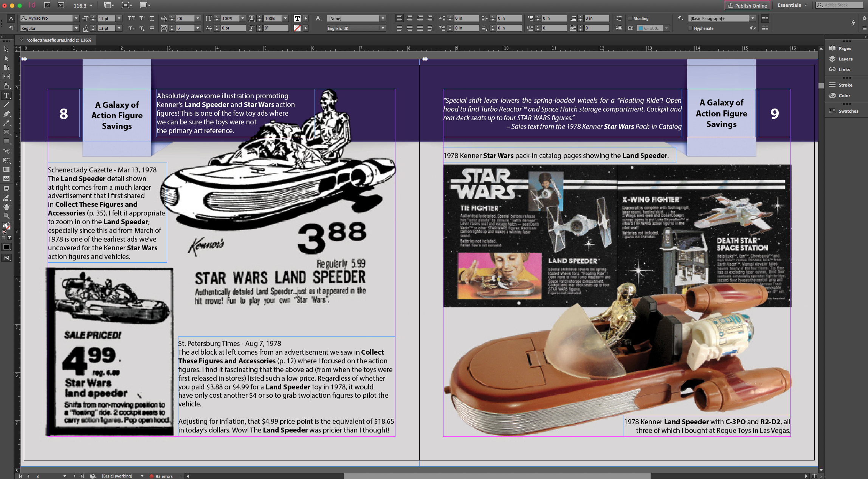
Task: Click the numbered list icon
Action: coord(619,28)
